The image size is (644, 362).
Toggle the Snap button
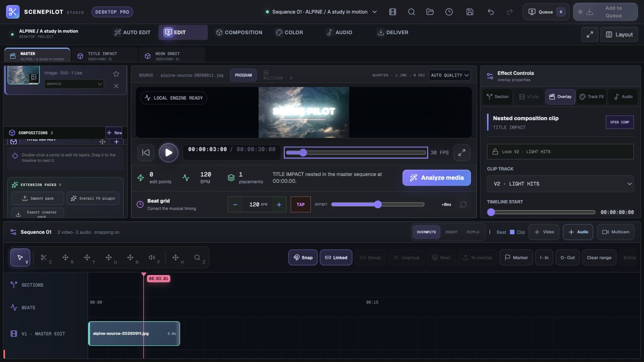coord(303,257)
